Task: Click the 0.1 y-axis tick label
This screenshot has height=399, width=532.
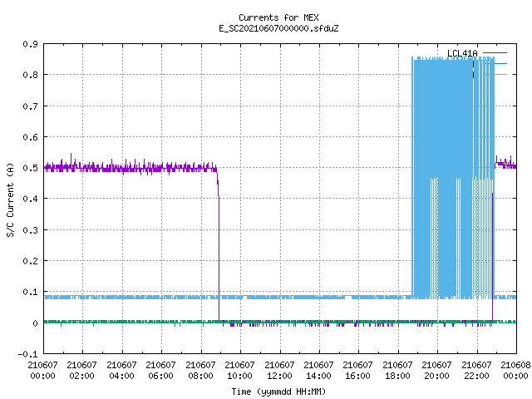Action: (30, 292)
